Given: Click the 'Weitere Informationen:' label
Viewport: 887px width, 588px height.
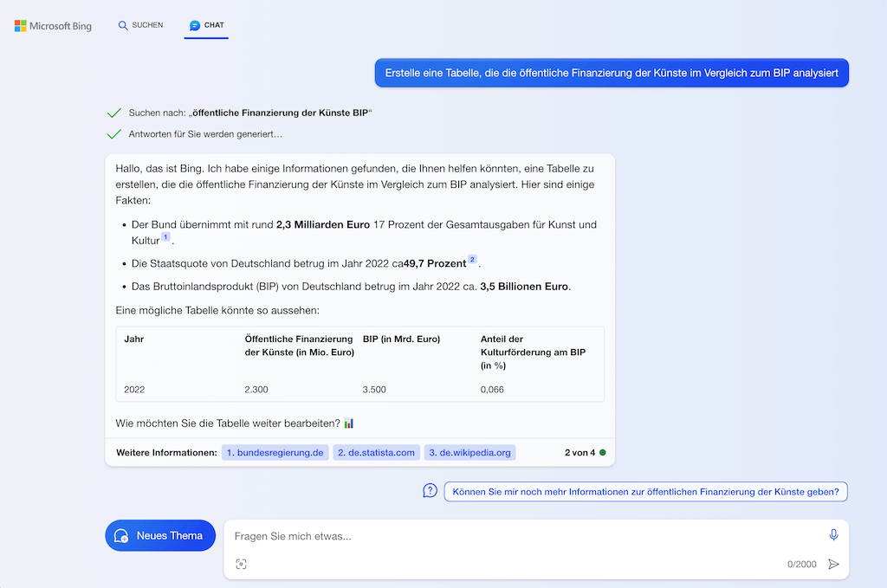Looking at the screenshot, I should (x=166, y=452).
